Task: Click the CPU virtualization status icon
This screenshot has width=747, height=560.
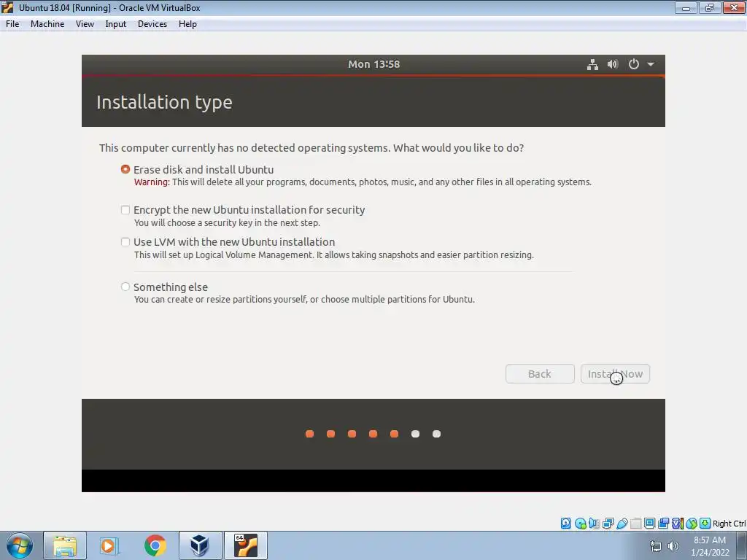Action: (x=677, y=524)
